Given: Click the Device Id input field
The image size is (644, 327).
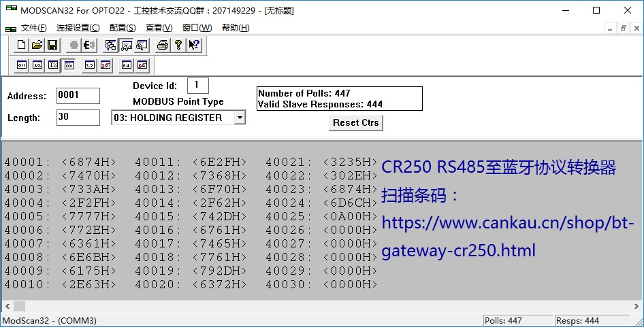Looking at the screenshot, I should point(198,86).
